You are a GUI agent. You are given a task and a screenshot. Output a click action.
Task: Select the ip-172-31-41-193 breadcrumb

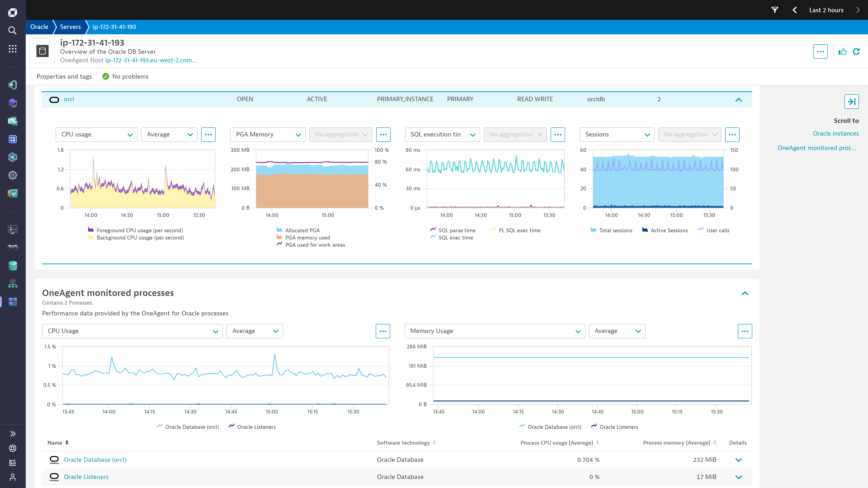pyautogui.click(x=114, y=27)
